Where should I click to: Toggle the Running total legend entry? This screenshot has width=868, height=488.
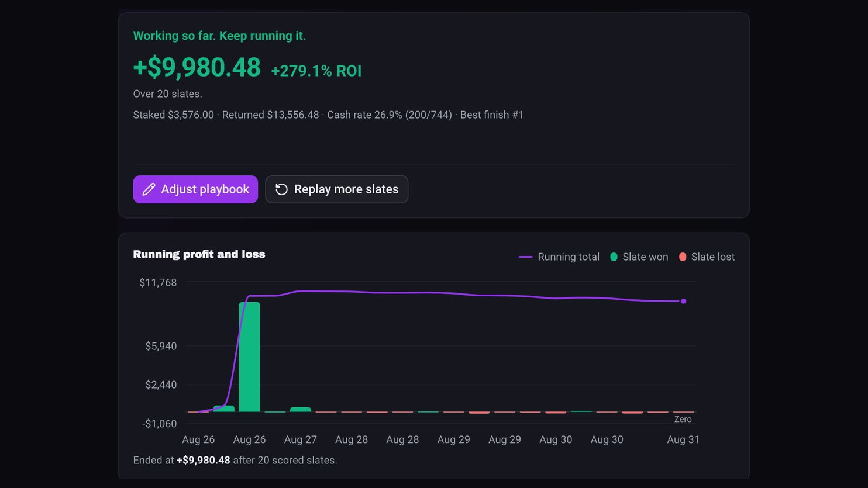point(559,257)
